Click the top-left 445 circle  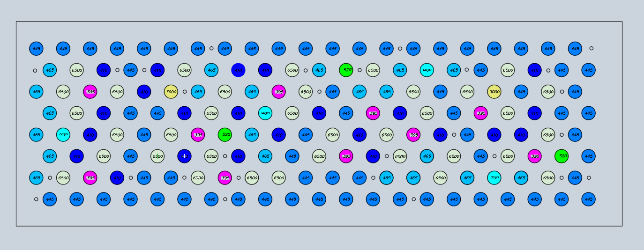(36, 49)
